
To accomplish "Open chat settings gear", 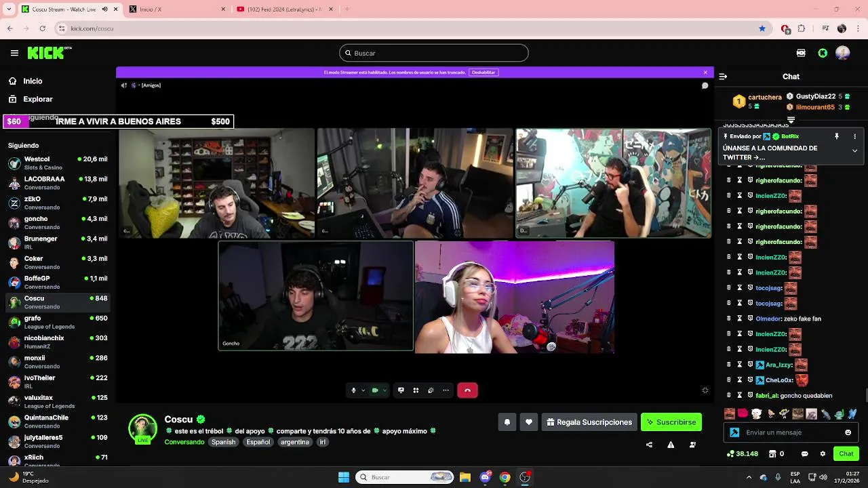I will tap(823, 454).
